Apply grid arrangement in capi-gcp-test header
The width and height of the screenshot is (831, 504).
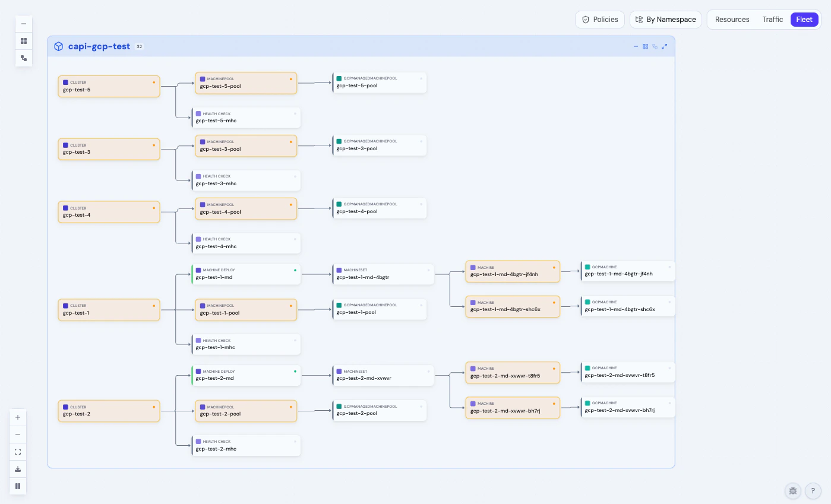(x=645, y=46)
